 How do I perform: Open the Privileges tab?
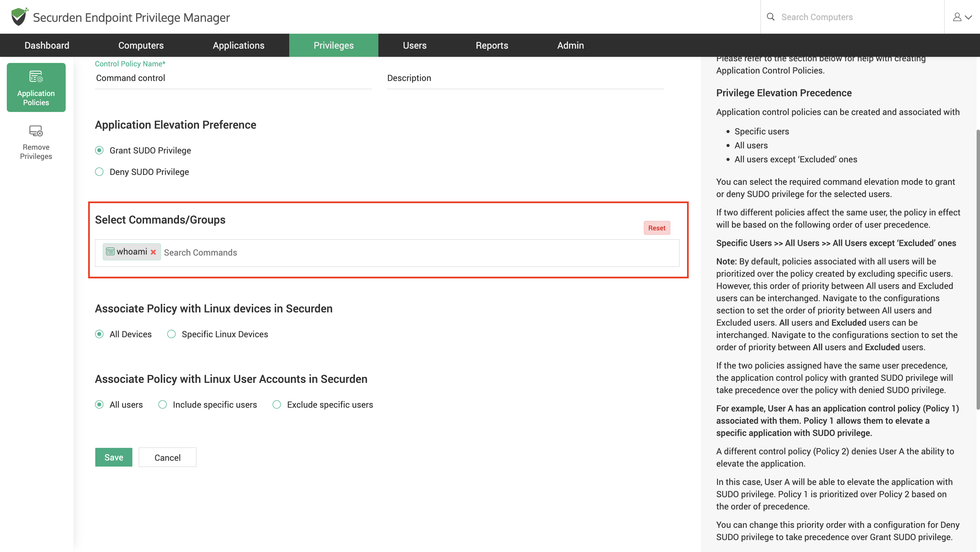[333, 45]
